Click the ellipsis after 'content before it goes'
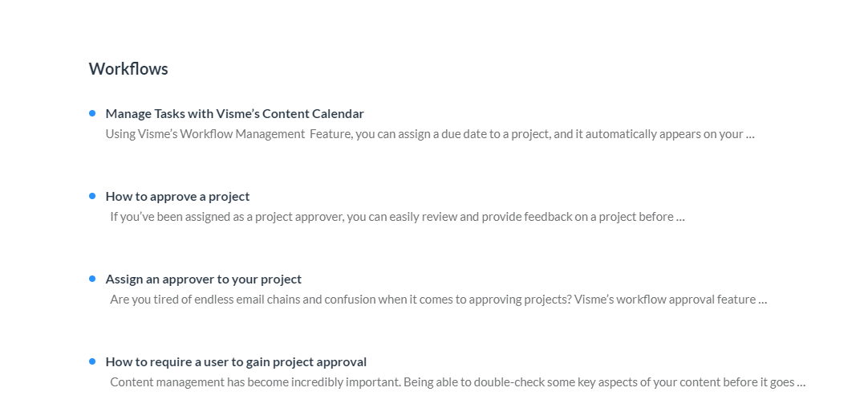Image resolution: width=868 pixels, height=412 pixels. [x=801, y=383]
